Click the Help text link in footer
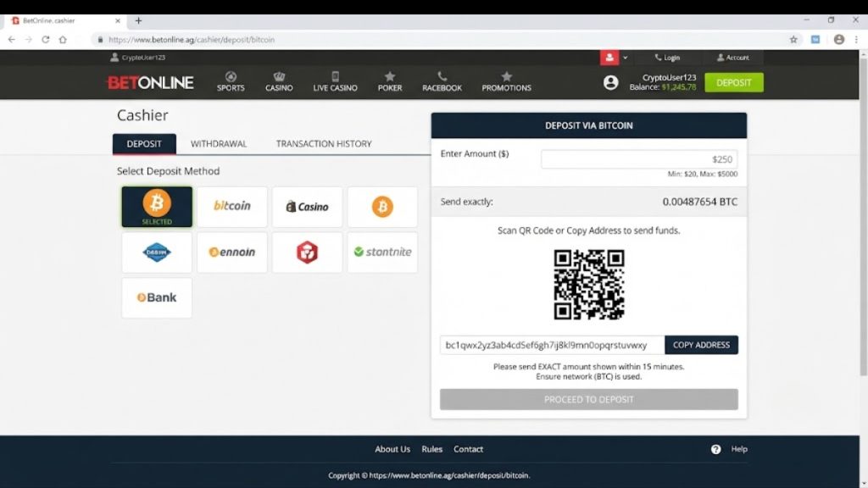868x488 pixels. pos(739,449)
